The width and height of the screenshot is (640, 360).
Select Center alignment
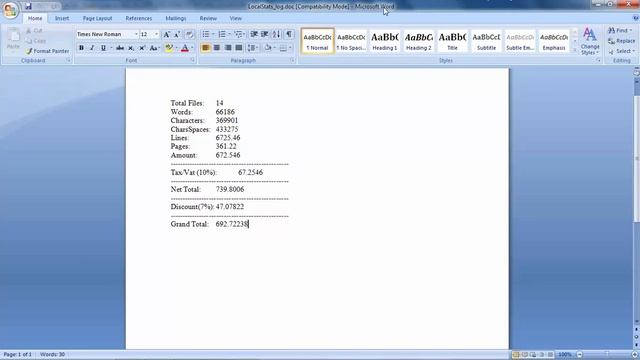217,48
